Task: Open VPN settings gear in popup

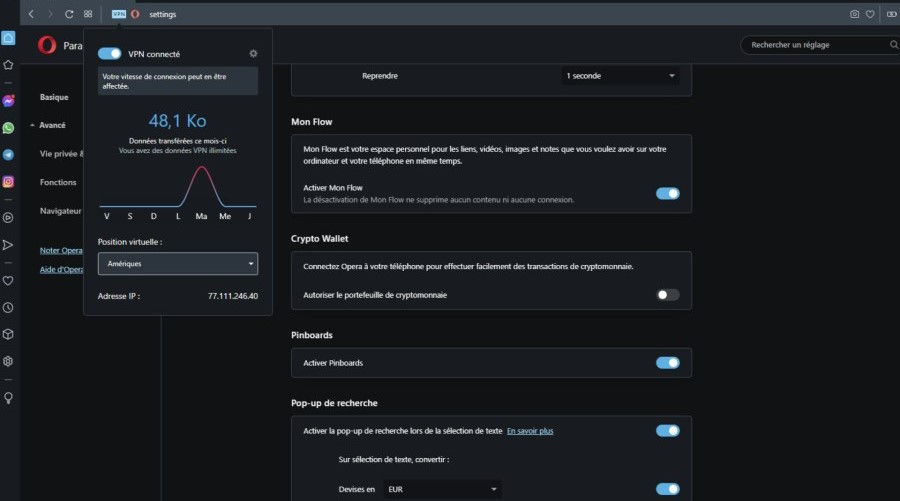Action: click(x=253, y=53)
